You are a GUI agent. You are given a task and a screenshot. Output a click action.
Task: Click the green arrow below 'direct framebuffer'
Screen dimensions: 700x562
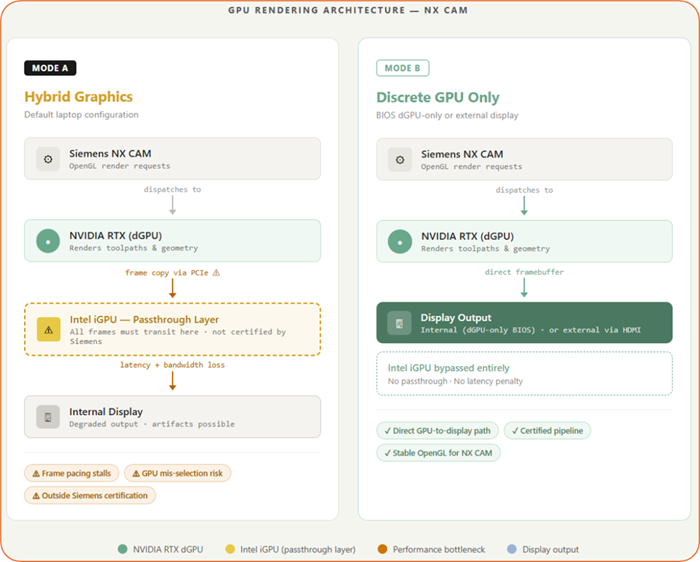click(524, 287)
